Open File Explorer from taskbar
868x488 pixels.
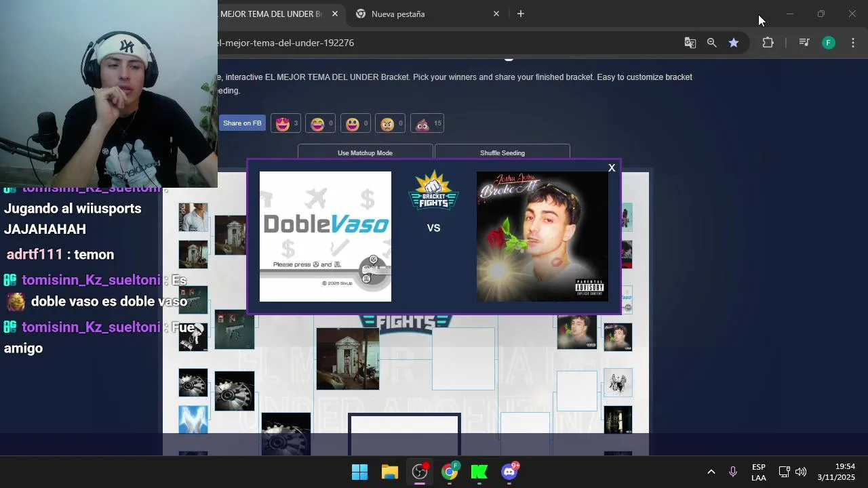(x=389, y=472)
